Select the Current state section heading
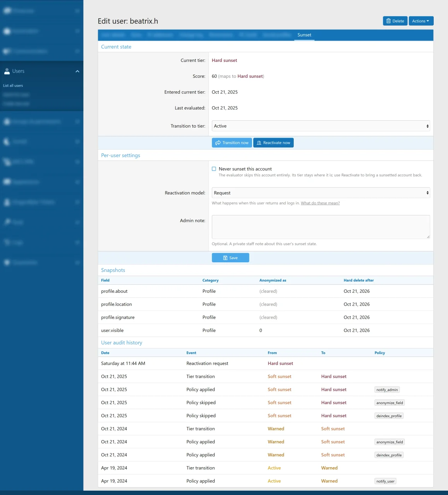Image resolution: width=448 pixels, height=495 pixels. (x=116, y=47)
